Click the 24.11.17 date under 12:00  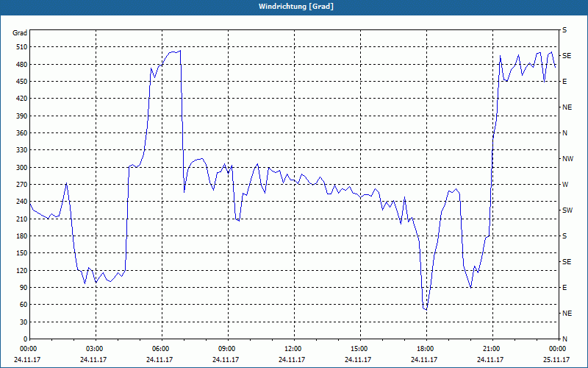[x=292, y=360]
